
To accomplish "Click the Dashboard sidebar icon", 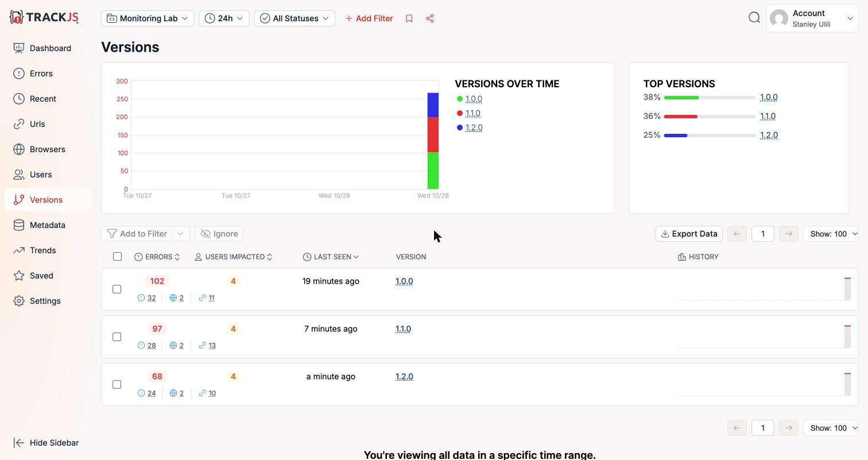I will [19, 48].
